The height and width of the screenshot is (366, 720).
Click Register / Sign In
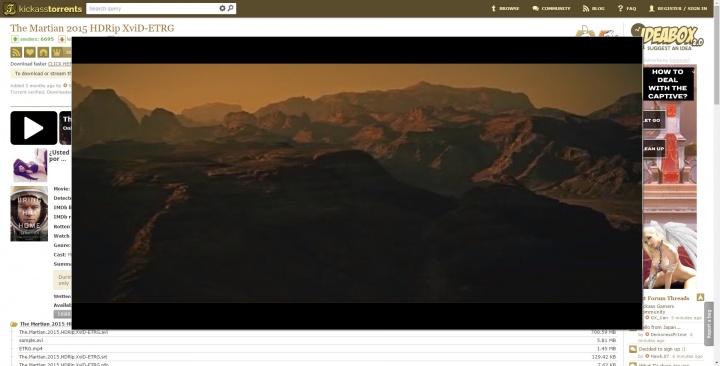[x=678, y=8]
